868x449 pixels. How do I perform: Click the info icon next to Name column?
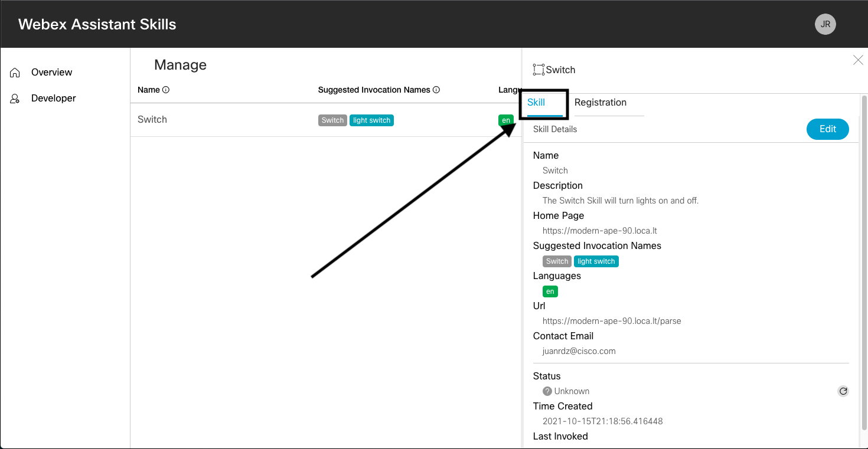(x=166, y=90)
